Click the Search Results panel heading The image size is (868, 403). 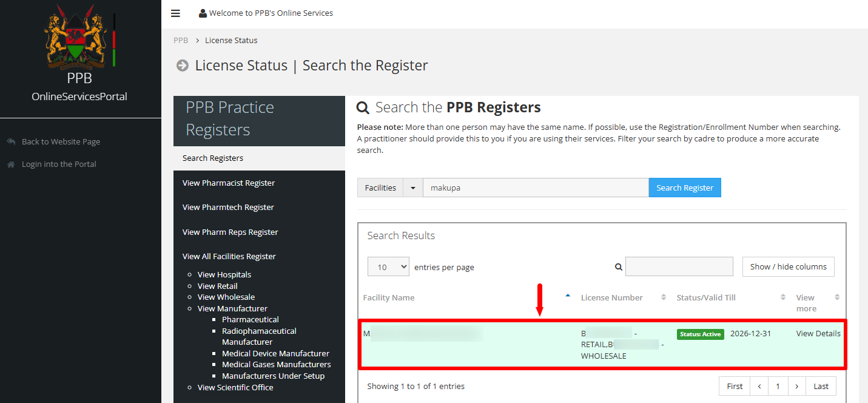pos(401,235)
